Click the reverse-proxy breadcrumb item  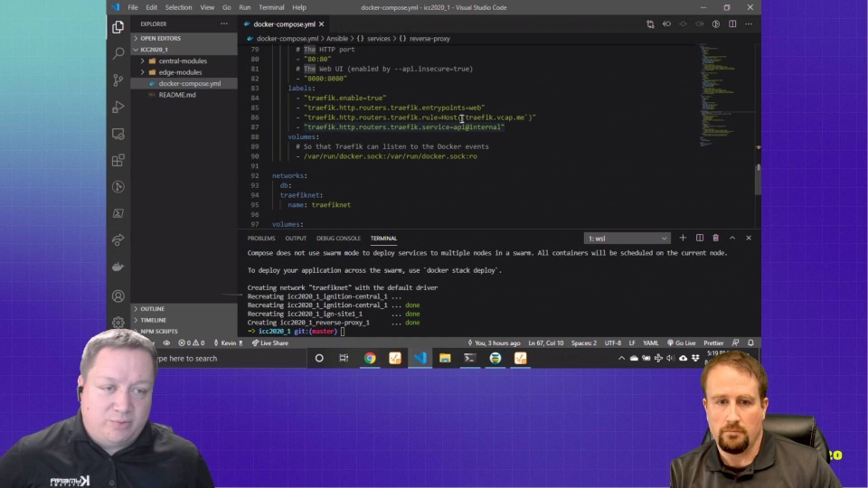click(x=429, y=39)
